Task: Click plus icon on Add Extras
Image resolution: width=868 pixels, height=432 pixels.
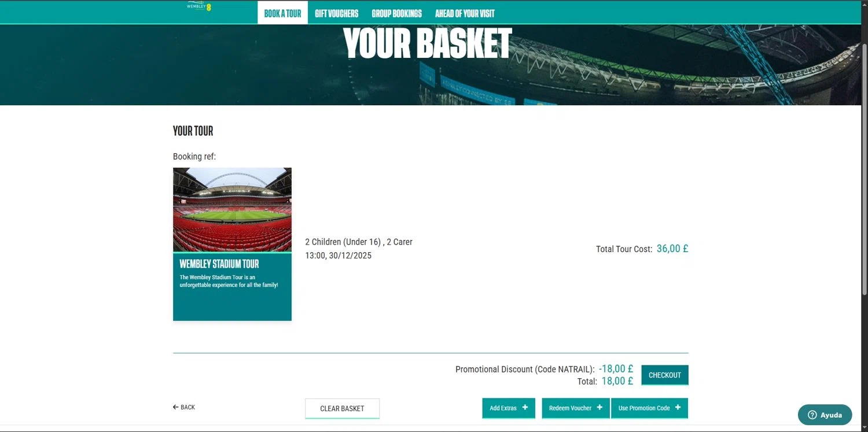Action: click(525, 407)
